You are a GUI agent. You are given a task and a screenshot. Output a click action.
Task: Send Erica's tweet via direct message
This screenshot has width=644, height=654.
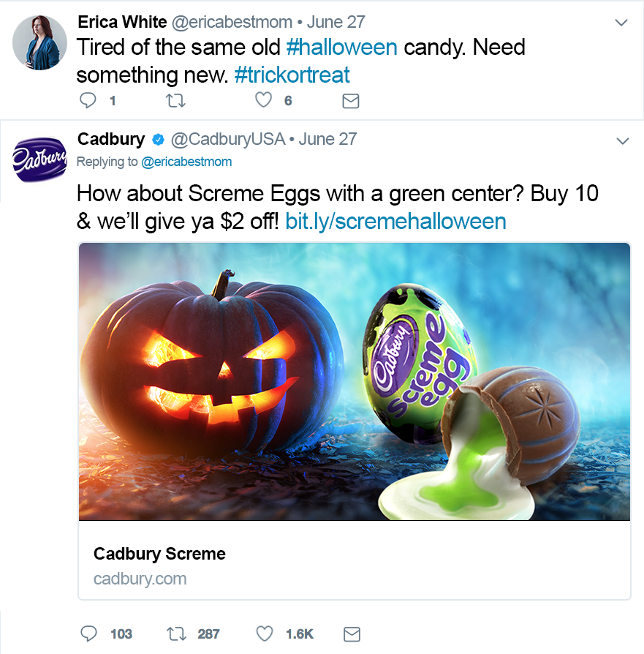(351, 101)
